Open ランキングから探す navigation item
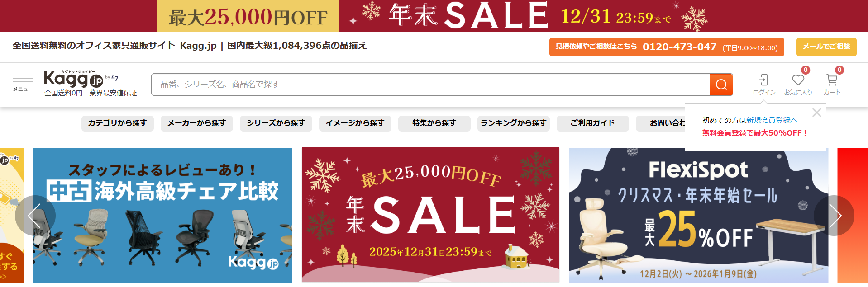The image size is (868, 287). 514,123
